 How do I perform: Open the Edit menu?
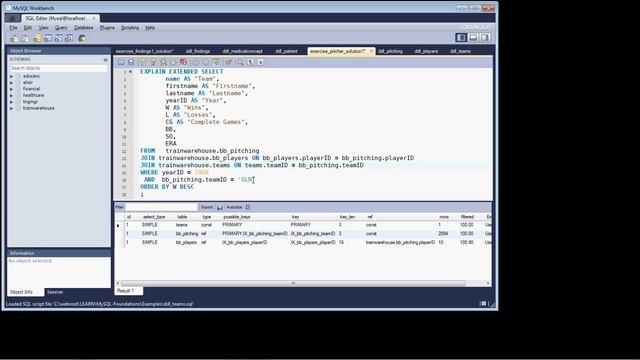pos(28,28)
